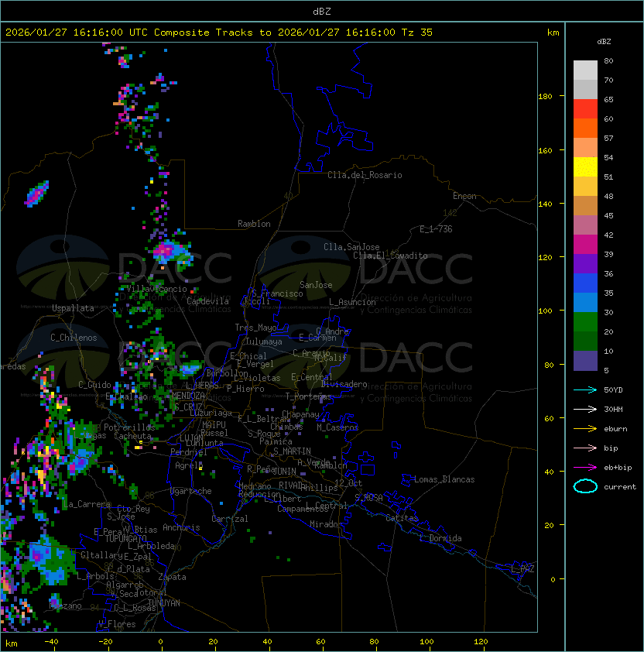The height and width of the screenshot is (652, 644).
Task: Click the cyan 'current' ellipse legend icon
Action: [585, 486]
